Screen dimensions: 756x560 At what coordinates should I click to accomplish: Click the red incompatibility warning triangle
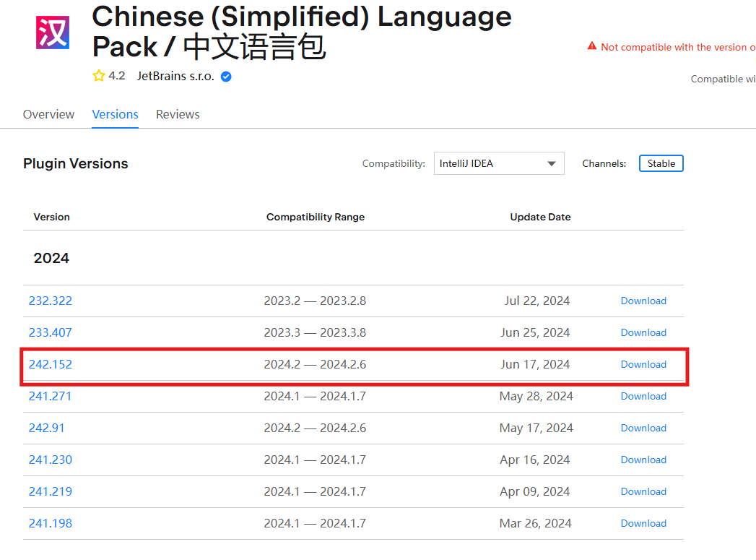click(592, 46)
